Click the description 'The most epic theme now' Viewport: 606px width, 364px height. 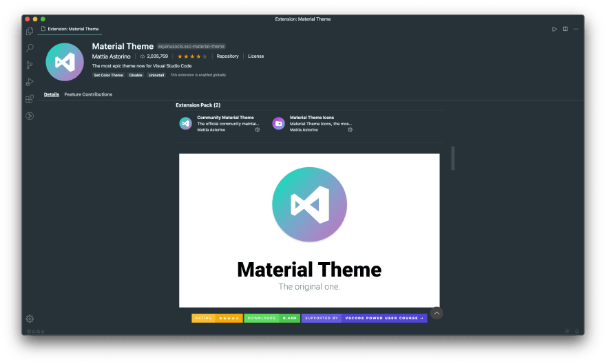[x=142, y=66]
